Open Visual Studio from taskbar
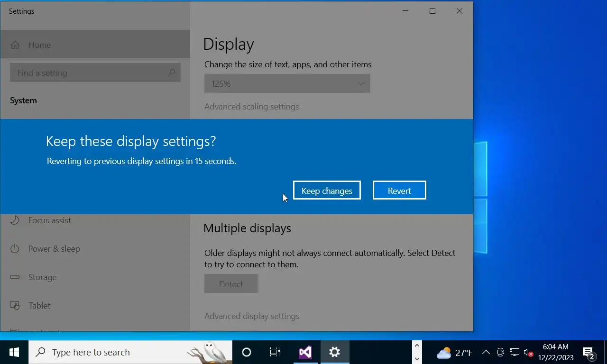Image resolution: width=607 pixels, height=364 pixels. 305,352
